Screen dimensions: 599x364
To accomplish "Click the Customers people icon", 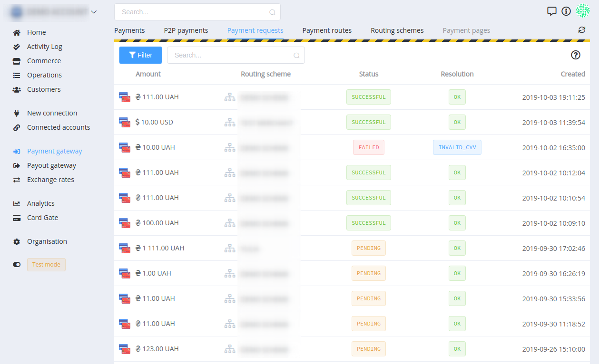I will click(x=17, y=89).
